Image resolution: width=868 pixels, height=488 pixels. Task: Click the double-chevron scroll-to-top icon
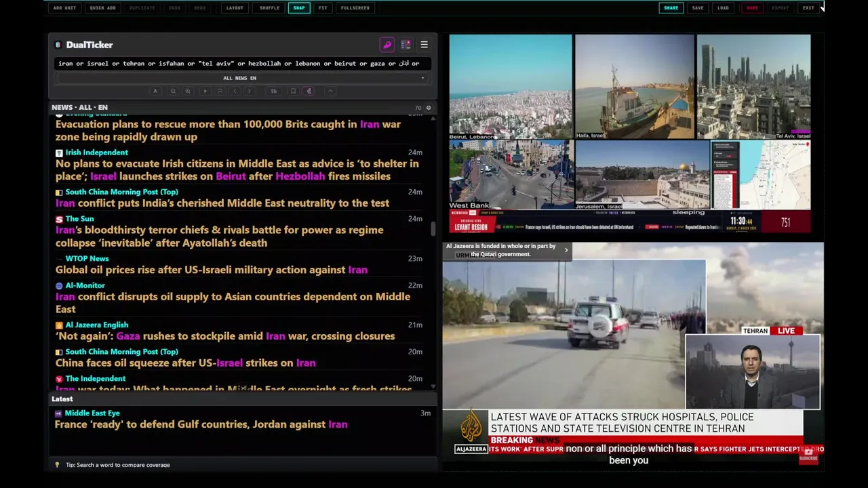(x=220, y=91)
